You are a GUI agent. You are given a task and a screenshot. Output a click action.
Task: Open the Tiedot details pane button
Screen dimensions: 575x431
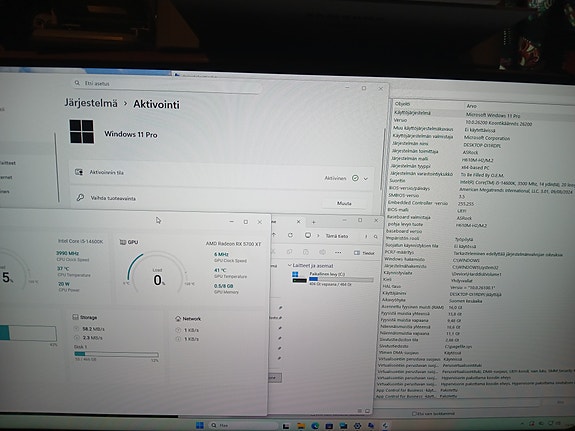click(364, 253)
